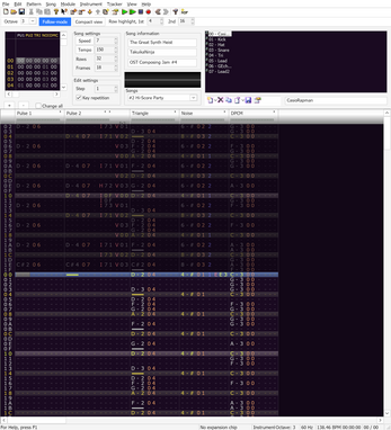Copy the selection from the main toolbar

pos(39,12)
